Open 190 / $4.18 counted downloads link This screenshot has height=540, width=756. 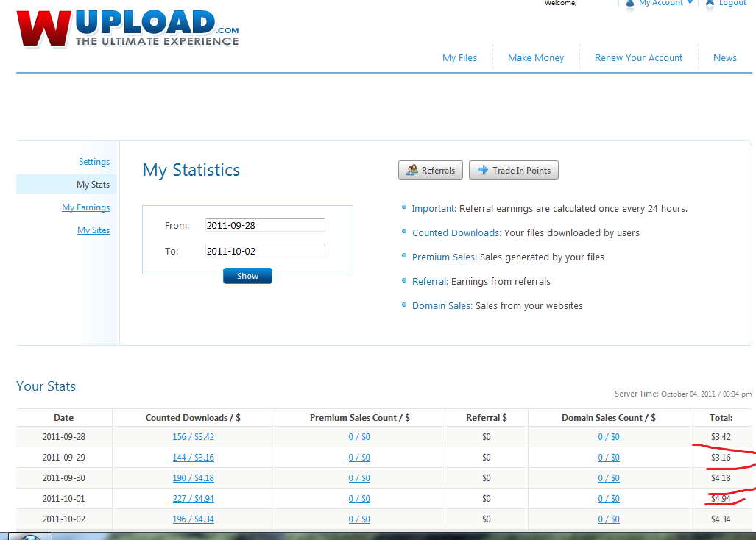pyautogui.click(x=194, y=478)
